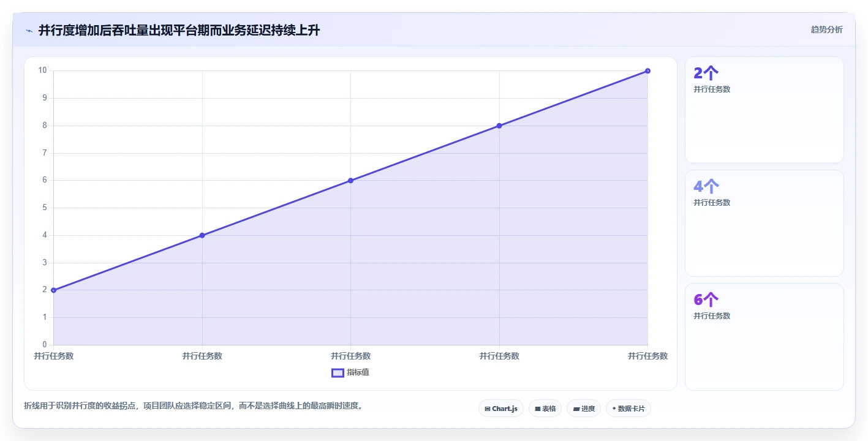Select the 进度 chip
This screenshot has height=441, width=868.
(584, 409)
